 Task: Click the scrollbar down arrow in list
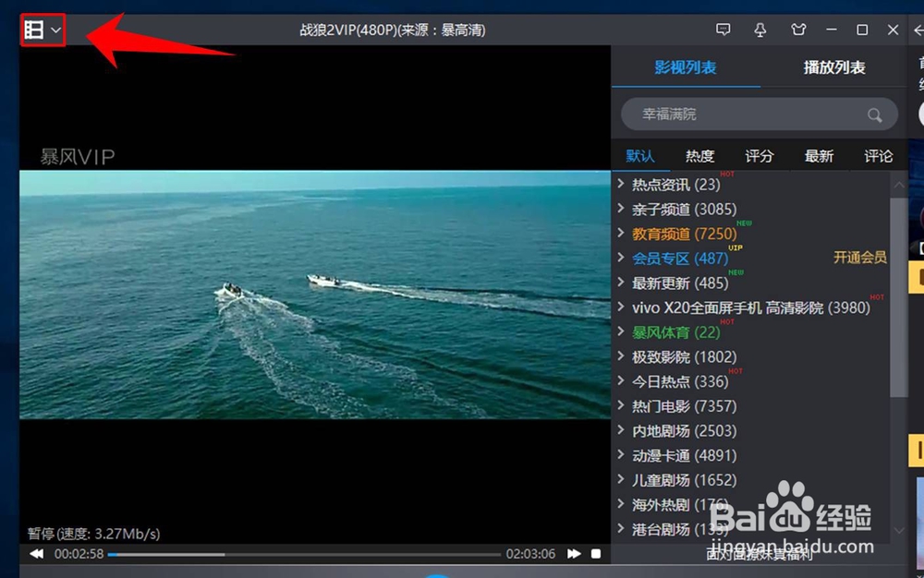click(x=899, y=530)
